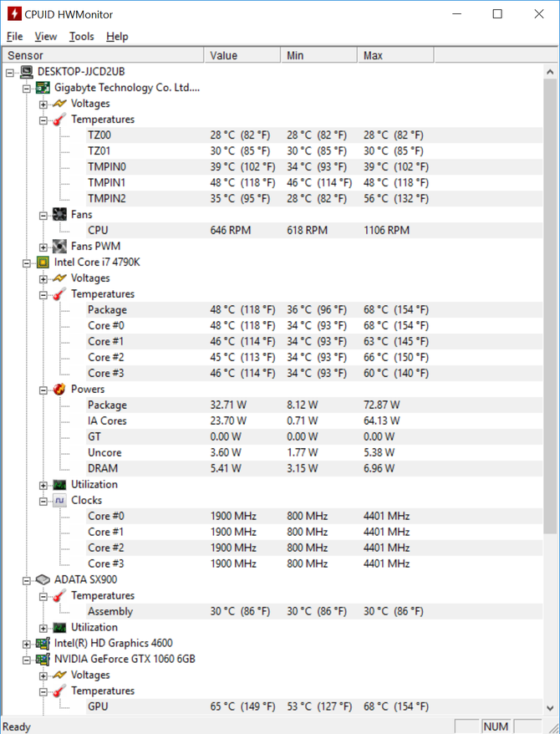Click the NVIDIA Voltages lightning icon

(59, 675)
